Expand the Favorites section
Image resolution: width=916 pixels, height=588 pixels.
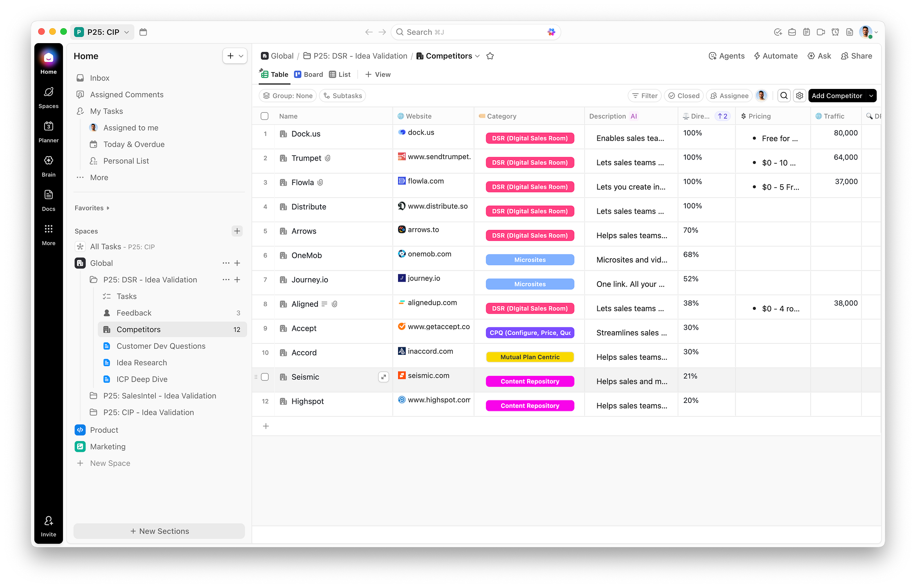92,208
